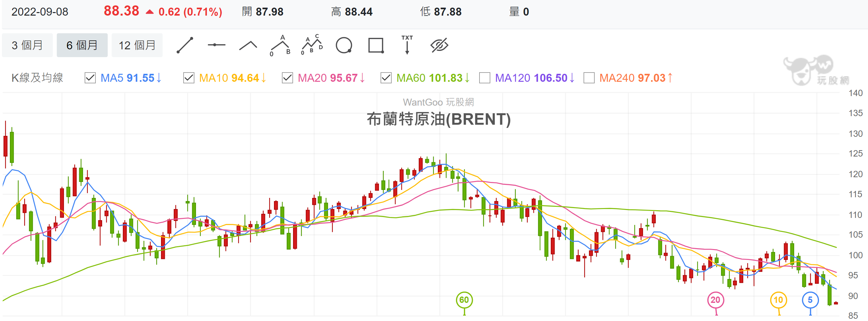
Task: Click the high price 88.44
Action: pos(359,12)
